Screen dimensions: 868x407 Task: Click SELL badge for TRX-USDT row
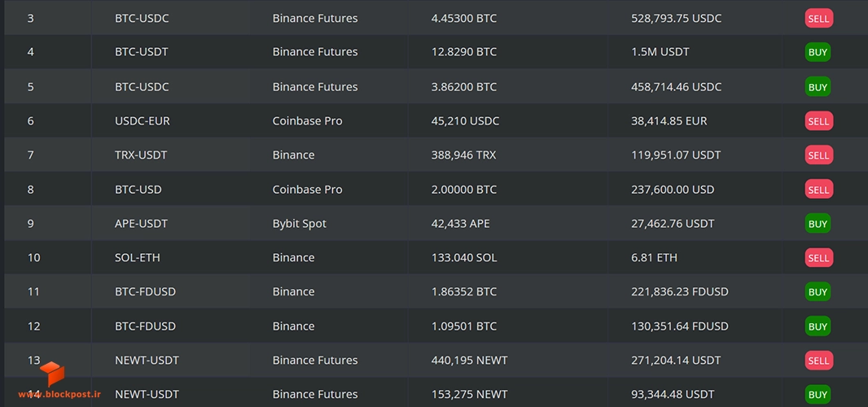818,155
